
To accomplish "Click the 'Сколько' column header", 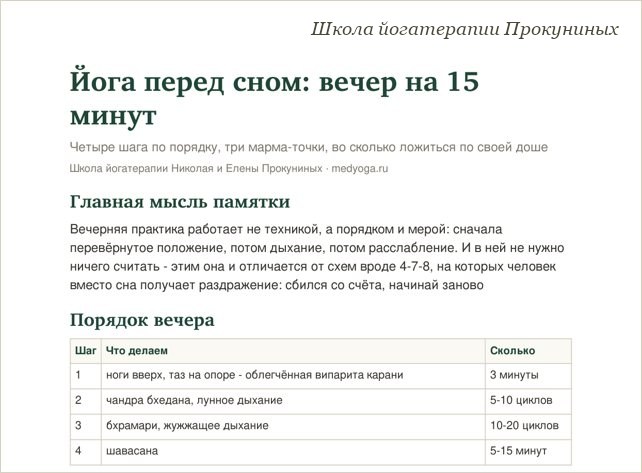I will (x=528, y=351).
